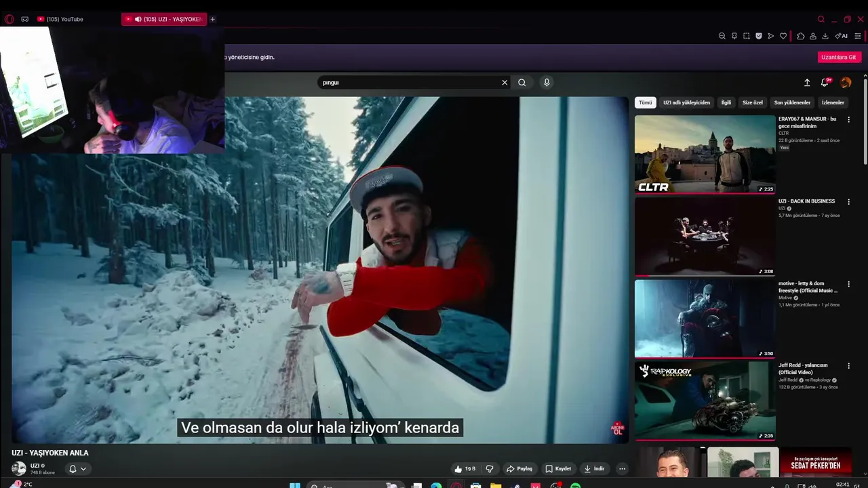Open the weather widget showing 2°C

pos(22,484)
